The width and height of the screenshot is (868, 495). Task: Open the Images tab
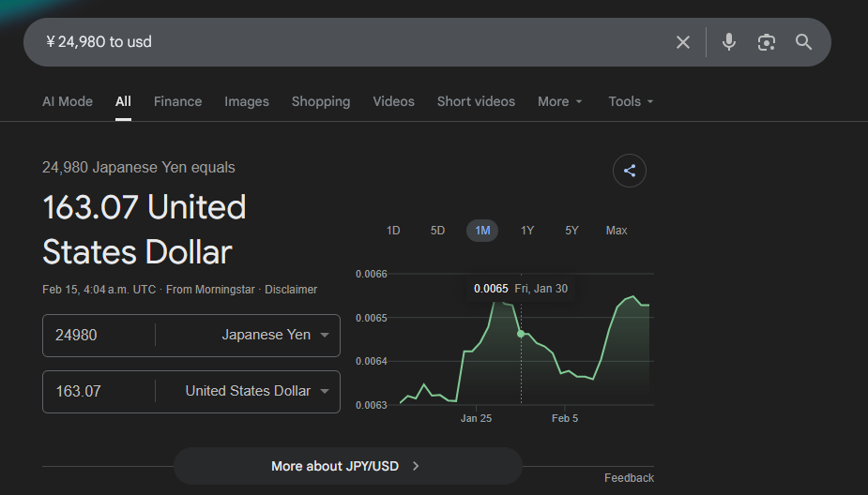pyautogui.click(x=247, y=102)
